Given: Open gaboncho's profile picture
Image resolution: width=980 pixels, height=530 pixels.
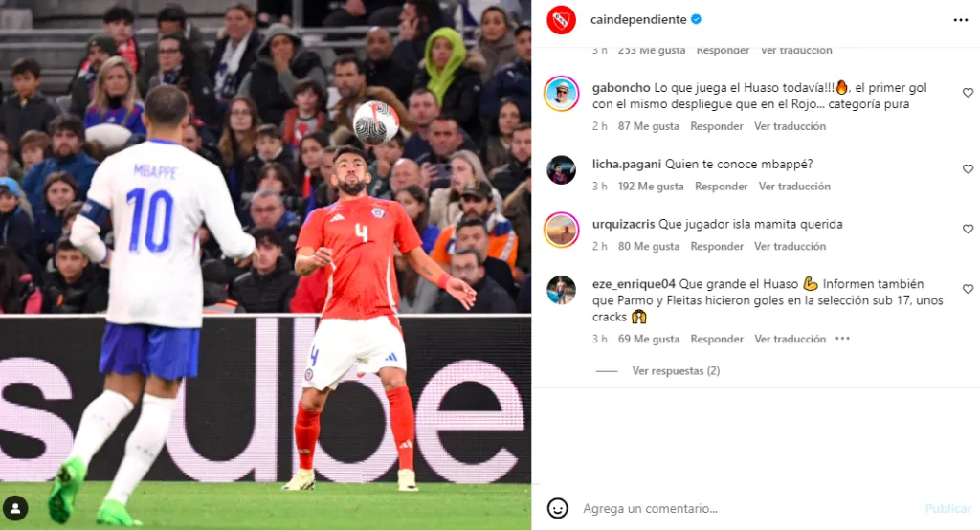Looking at the screenshot, I should [561, 94].
